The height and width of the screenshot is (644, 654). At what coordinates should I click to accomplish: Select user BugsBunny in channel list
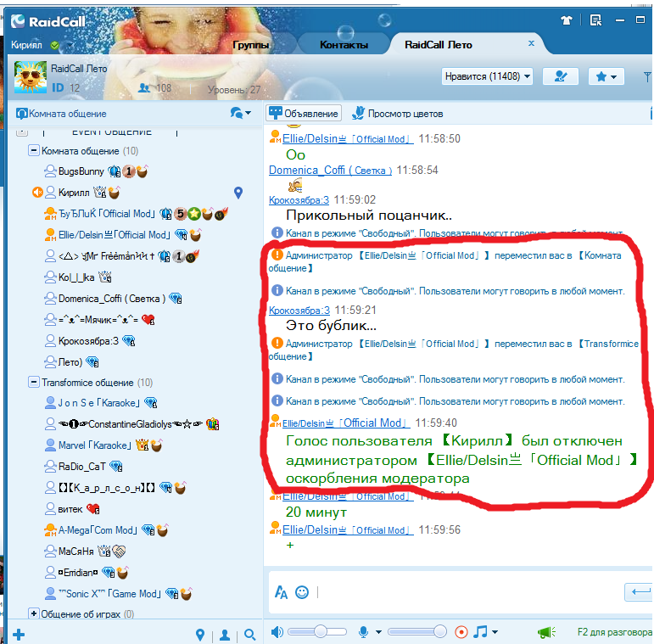click(x=81, y=171)
